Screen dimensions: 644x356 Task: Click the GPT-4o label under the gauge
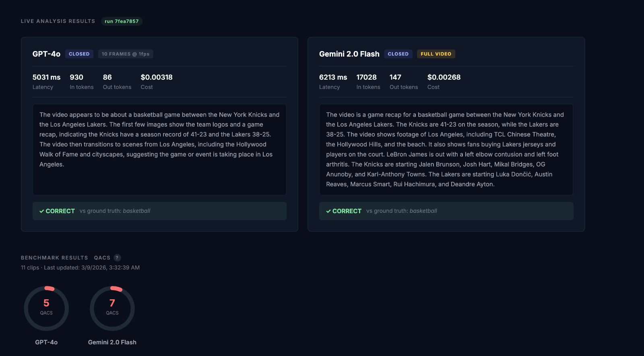pos(46,342)
